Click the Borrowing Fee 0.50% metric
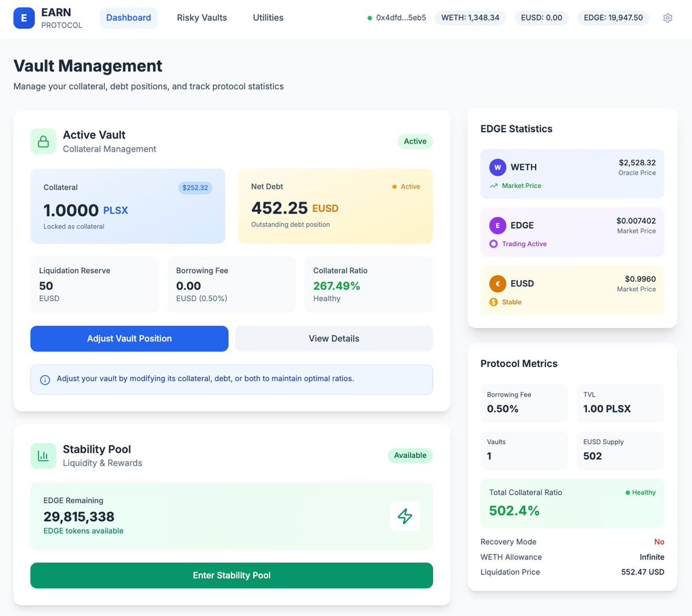The image size is (692, 616). tap(524, 403)
